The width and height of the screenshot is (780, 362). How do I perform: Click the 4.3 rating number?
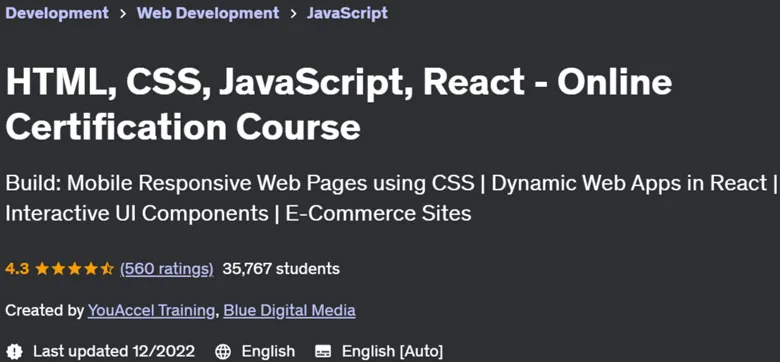(x=17, y=269)
